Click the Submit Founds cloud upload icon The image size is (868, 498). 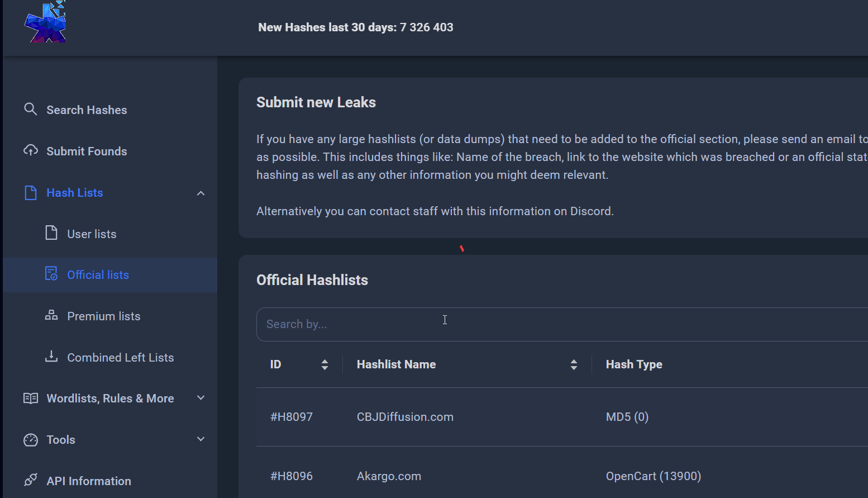pos(31,151)
